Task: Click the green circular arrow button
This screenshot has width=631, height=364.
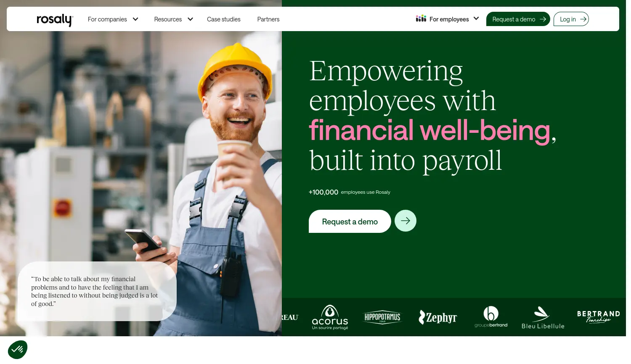Action: (405, 221)
